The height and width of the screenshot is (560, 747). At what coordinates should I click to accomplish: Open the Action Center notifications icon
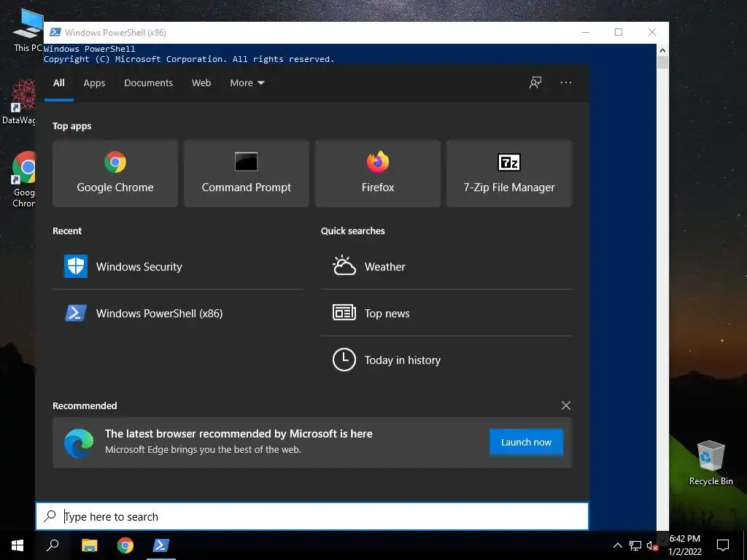click(x=723, y=545)
